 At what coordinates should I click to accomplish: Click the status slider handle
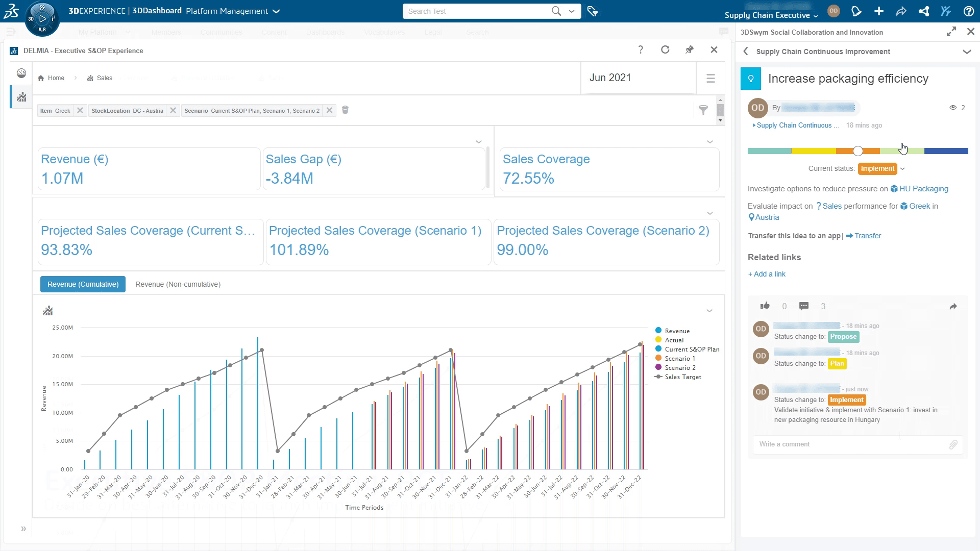click(858, 151)
